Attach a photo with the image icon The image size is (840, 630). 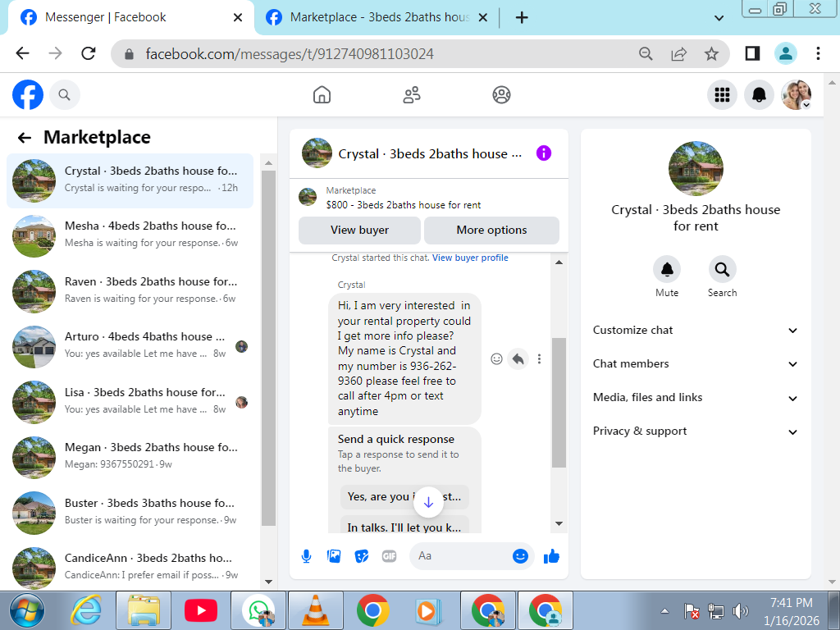pyautogui.click(x=334, y=556)
